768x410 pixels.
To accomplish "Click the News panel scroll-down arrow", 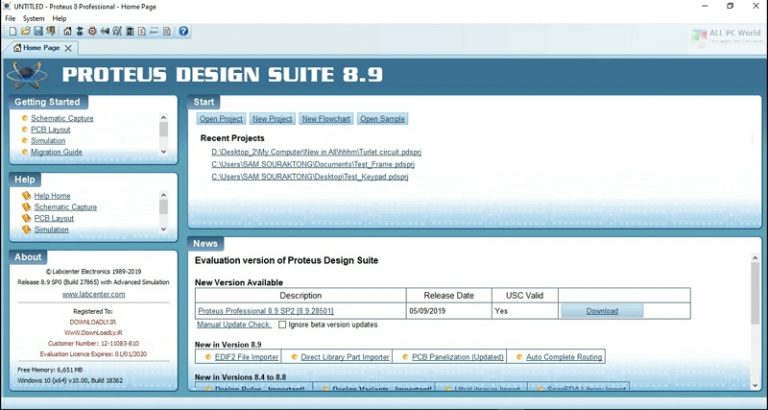I will pos(755,386).
